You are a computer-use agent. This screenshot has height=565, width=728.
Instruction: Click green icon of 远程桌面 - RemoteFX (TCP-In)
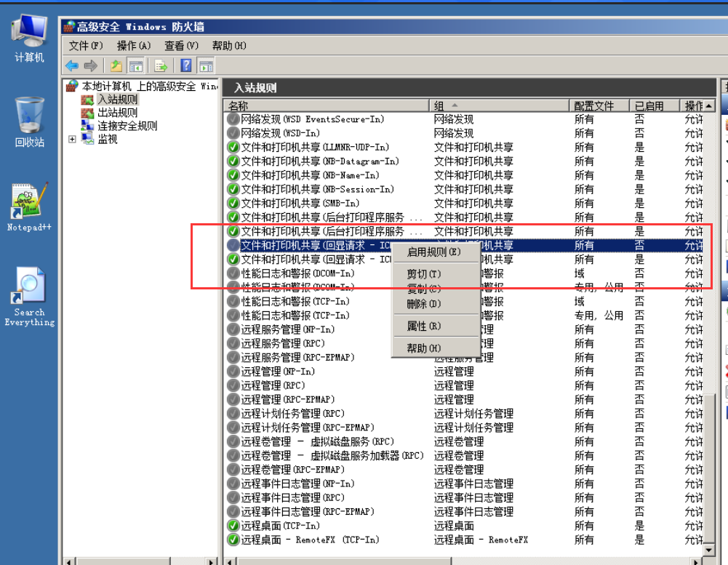[233, 540]
